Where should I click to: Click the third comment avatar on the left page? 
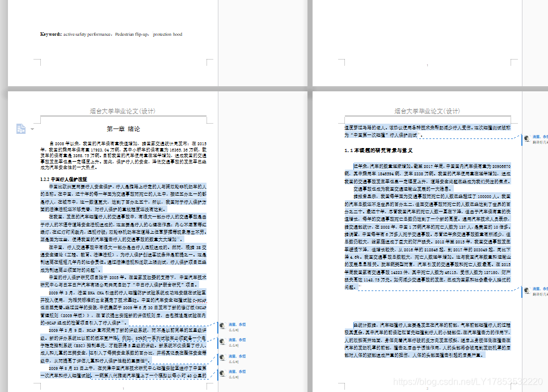click(222, 358)
